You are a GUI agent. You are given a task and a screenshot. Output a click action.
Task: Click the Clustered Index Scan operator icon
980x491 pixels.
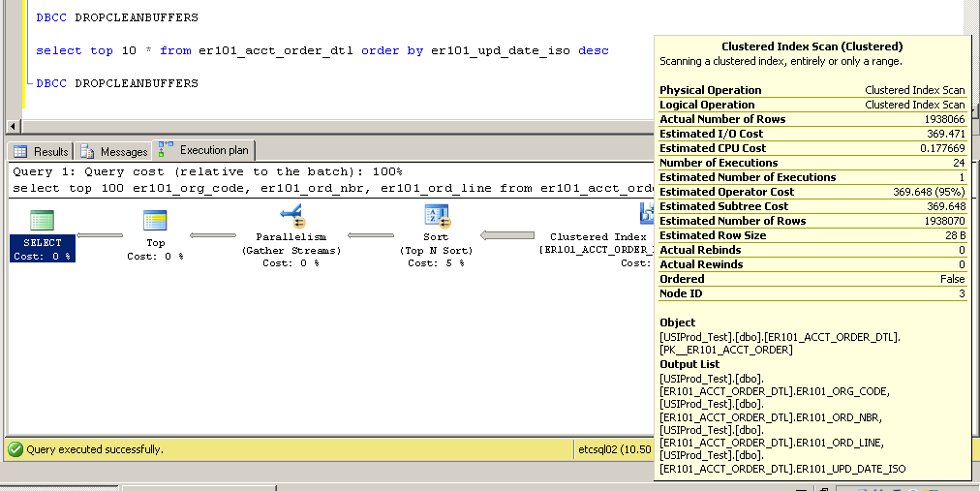tap(646, 214)
